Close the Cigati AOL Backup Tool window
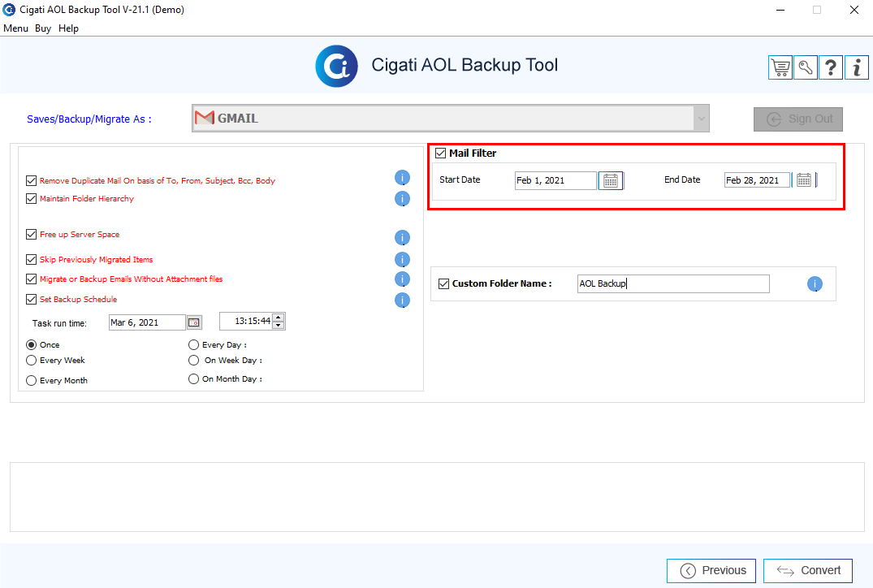Viewport: 873px width, 588px height. pos(854,10)
